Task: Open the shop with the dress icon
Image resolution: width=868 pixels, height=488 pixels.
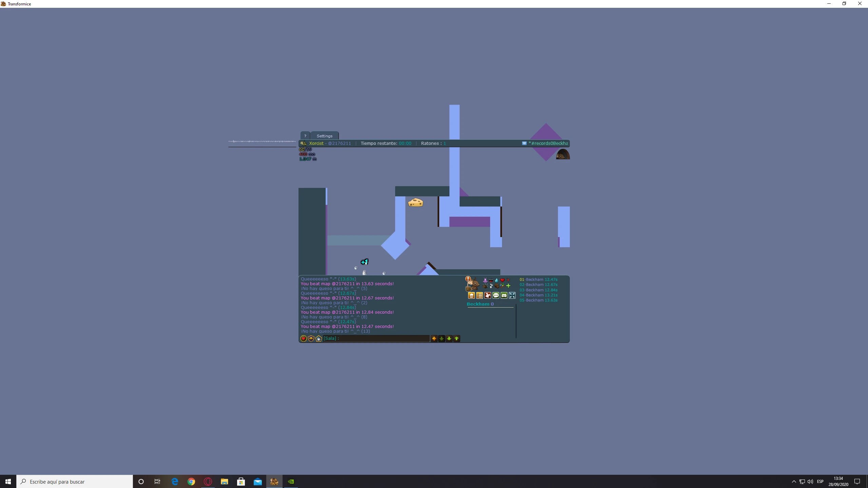Action: coord(488,295)
